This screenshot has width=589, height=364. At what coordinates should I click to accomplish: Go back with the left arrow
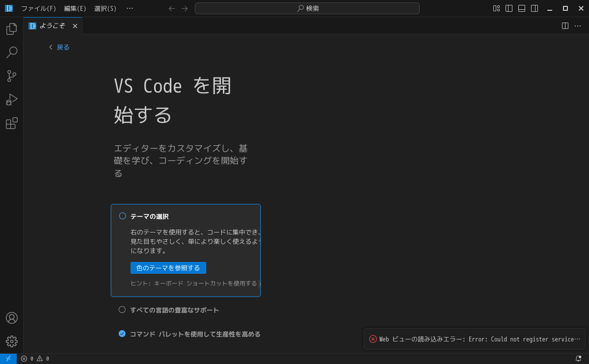point(172,8)
